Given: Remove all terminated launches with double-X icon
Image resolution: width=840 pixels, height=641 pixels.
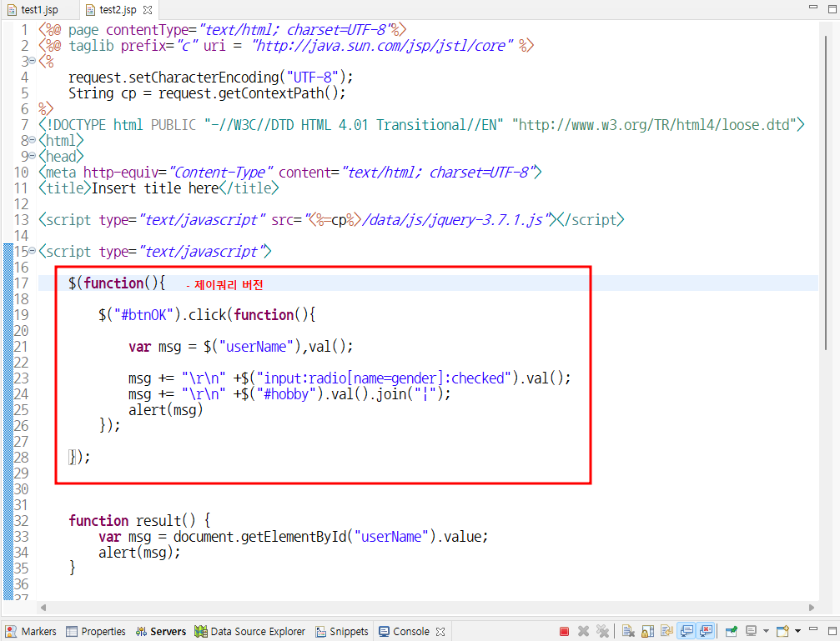Looking at the screenshot, I should click(602, 631).
